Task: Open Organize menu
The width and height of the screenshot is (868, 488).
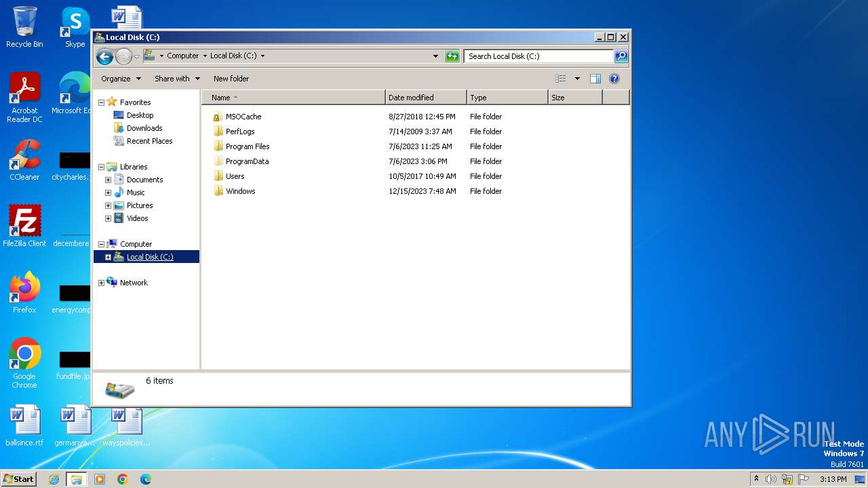Action: coord(121,79)
